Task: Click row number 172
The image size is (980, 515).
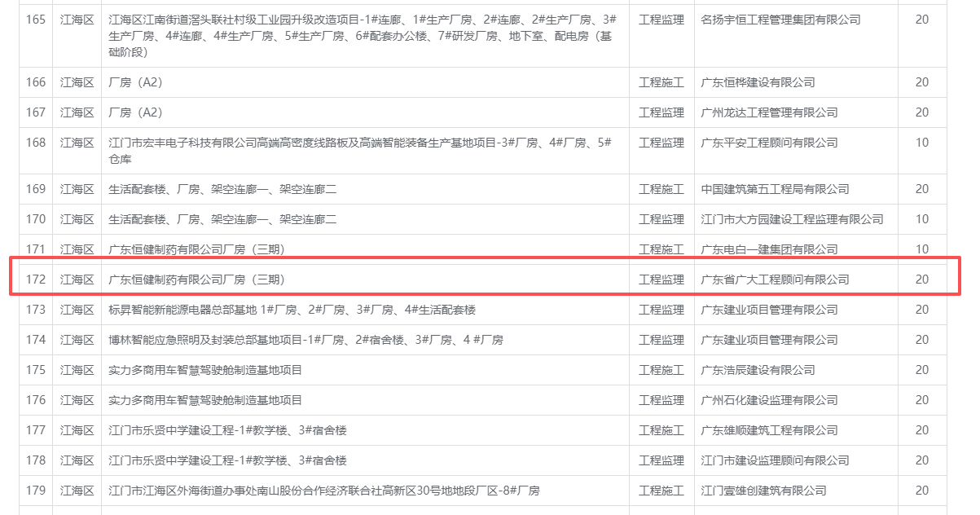Action: point(36,280)
